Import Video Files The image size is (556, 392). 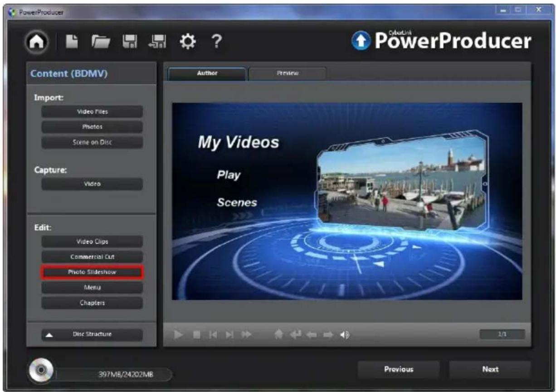[92, 111]
